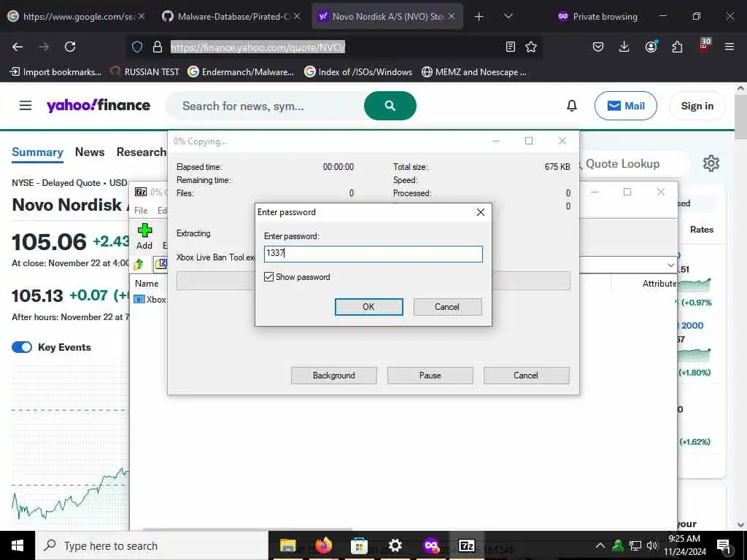Click the taskbar clock showing 9:25 AM

[x=684, y=545]
